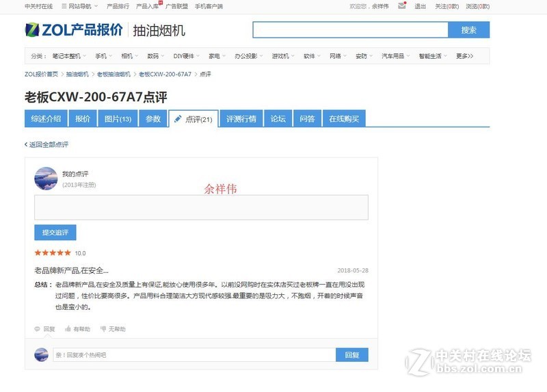Open the 更多>> categories link

click(x=464, y=56)
